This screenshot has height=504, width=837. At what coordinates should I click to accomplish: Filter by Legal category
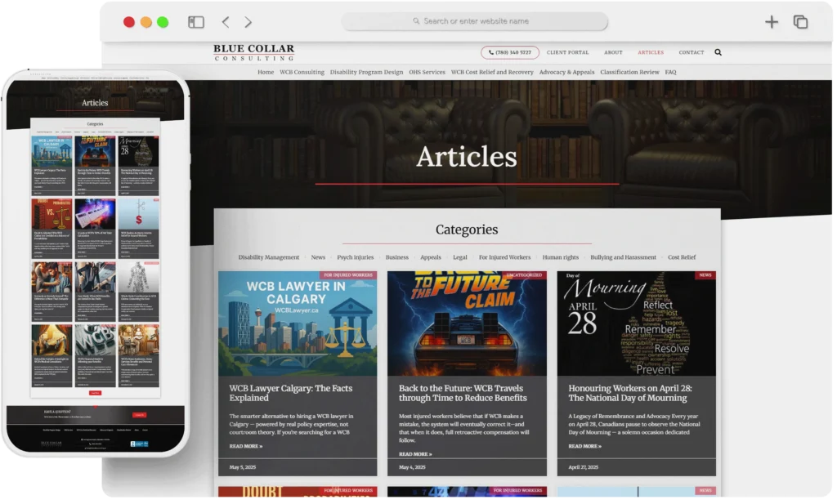(459, 257)
